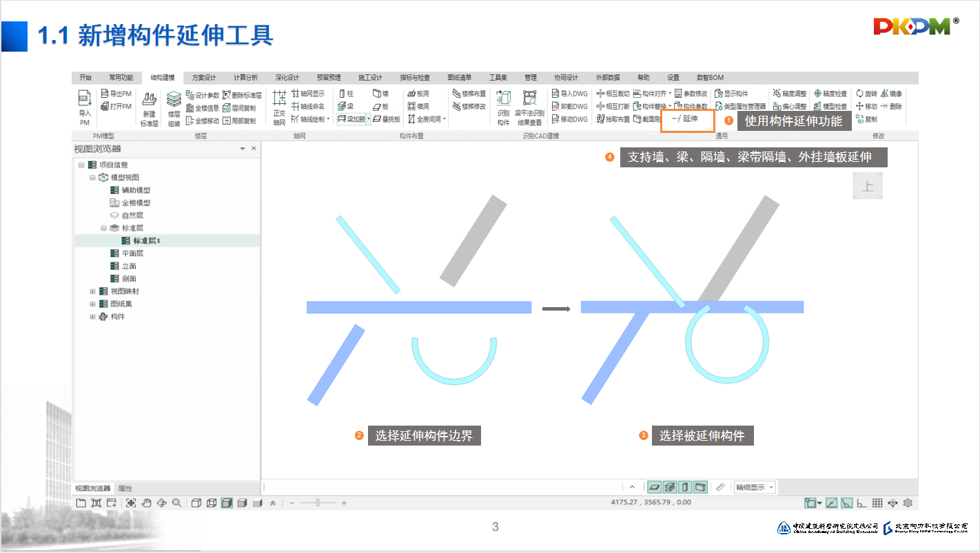Expand the command line chevron-up button
Image resolution: width=980 pixels, height=553 pixels.
pyautogui.click(x=633, y=487)
